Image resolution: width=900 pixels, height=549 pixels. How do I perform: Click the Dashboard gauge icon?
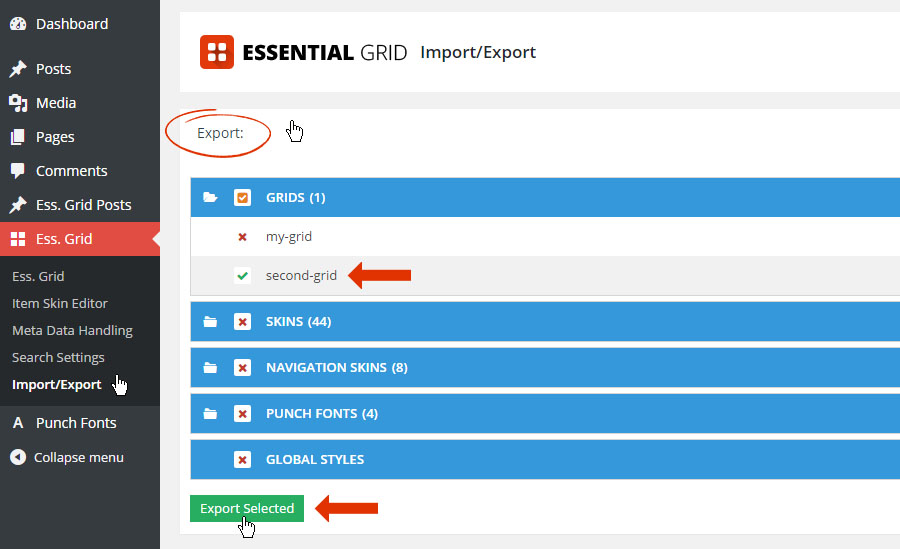[18, 24]
